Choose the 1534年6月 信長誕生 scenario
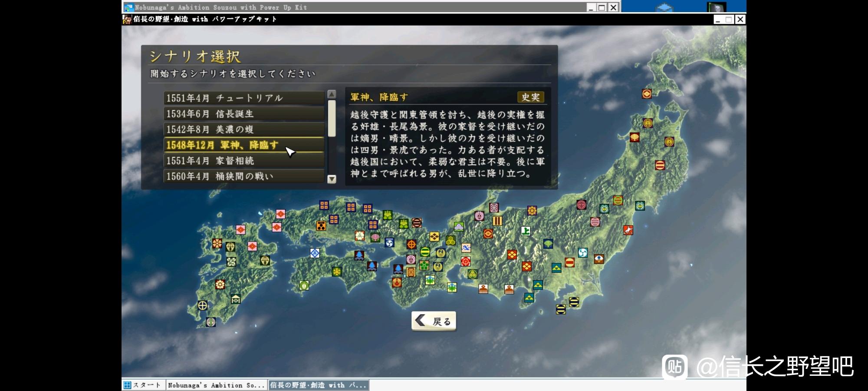Viewport: 868px width, 391px height. point(244,114)
